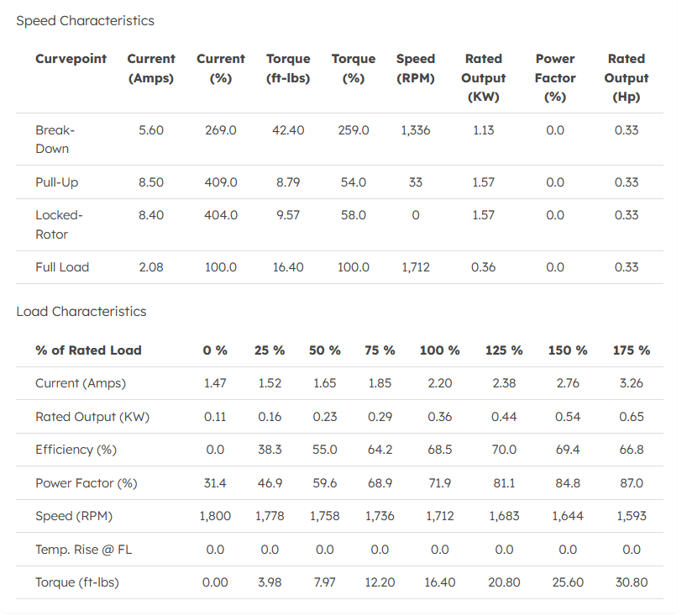Select the % of Rated Load header

88,350
